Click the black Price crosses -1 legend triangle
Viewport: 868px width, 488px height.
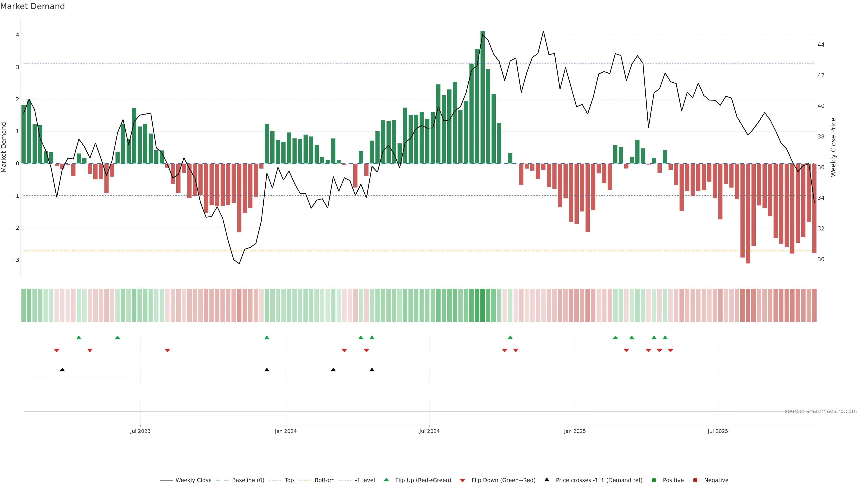point(547,480)
